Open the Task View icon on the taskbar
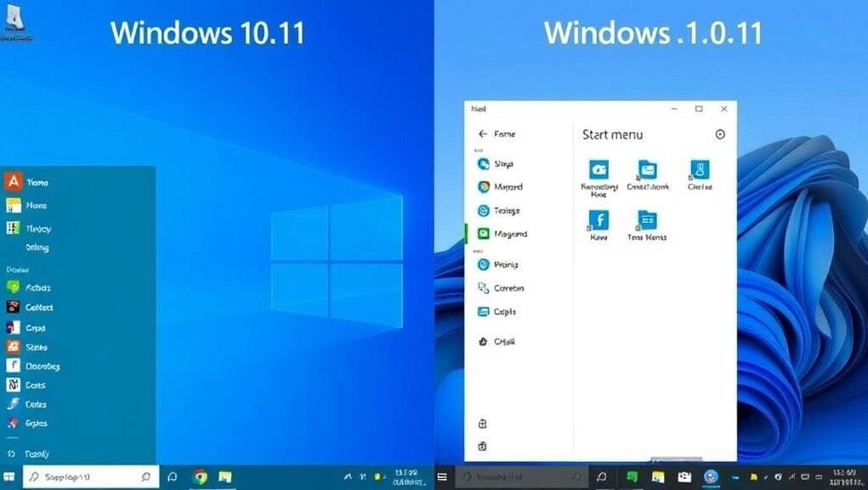The width and height of the screenshot is (868, 490). click(x=602, y=477)
